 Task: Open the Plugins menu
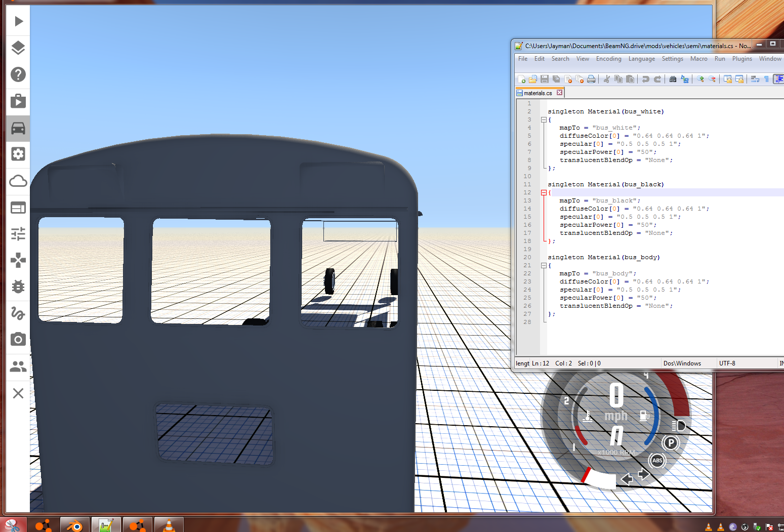click(x=742, y=59)
